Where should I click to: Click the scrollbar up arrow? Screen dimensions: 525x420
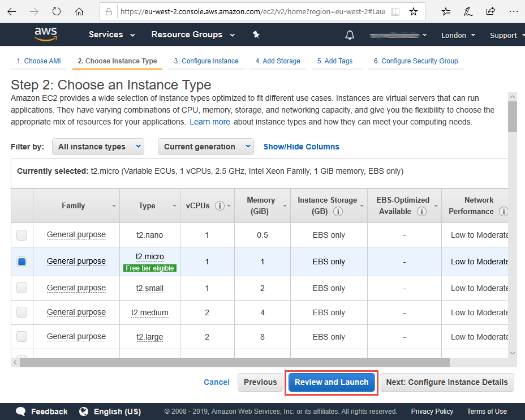point(513,97)
